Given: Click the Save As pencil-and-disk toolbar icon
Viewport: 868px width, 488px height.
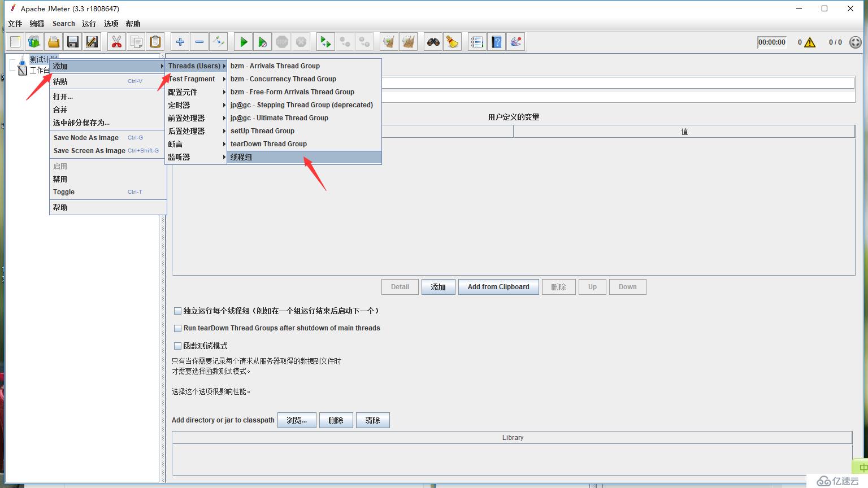Looking at the screenshot, I should [92, 42].
